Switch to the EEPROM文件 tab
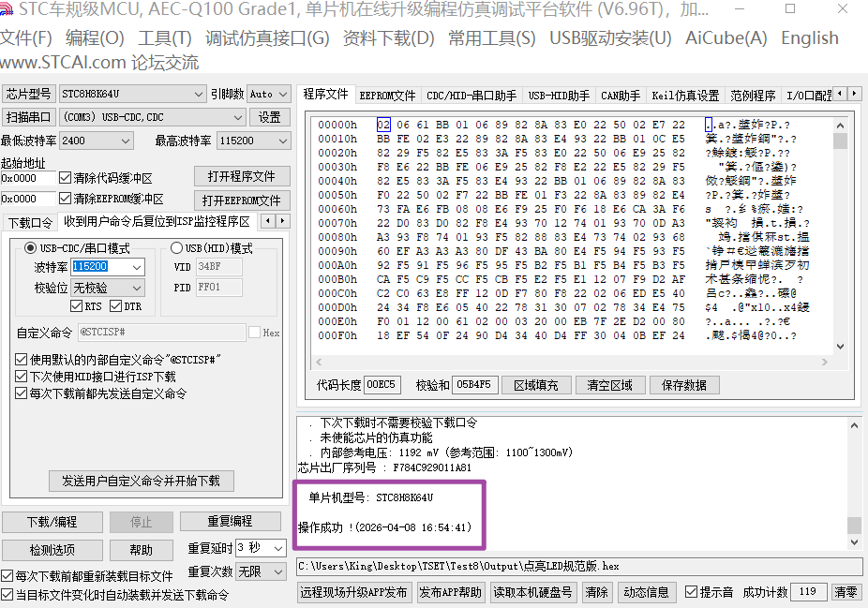 (387, 96)
